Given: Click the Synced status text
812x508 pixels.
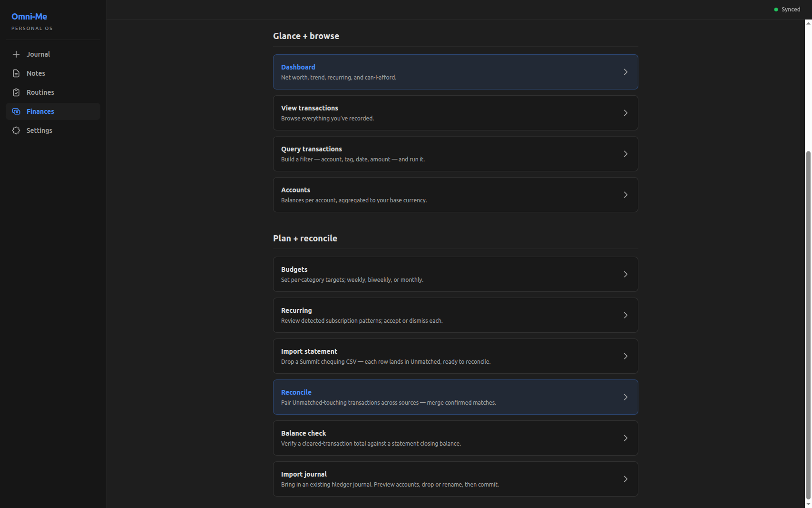Looking at the screenshot, I should 791,10.
